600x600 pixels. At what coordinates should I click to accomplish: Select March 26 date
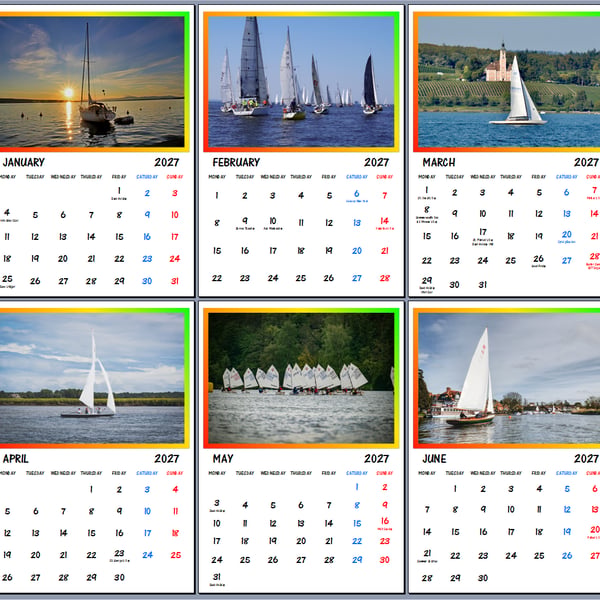pyautogui.click(x=539, y=261)
